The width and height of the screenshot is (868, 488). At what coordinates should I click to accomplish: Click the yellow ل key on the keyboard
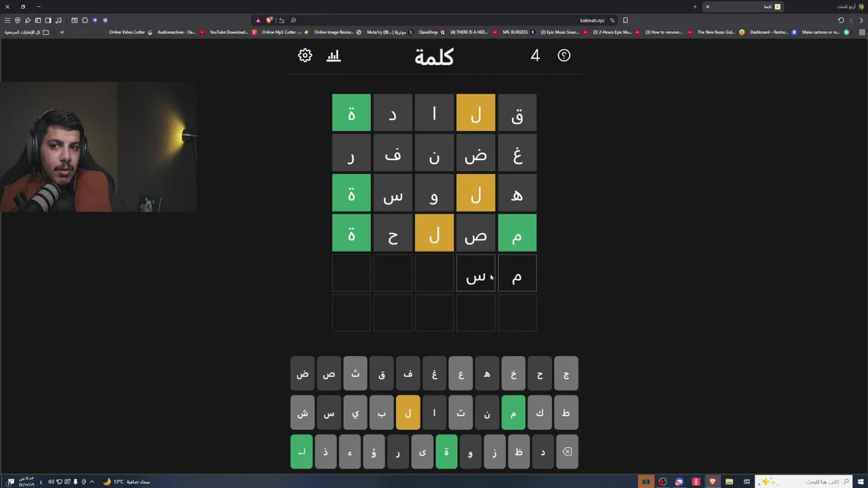tap(408, 413)
